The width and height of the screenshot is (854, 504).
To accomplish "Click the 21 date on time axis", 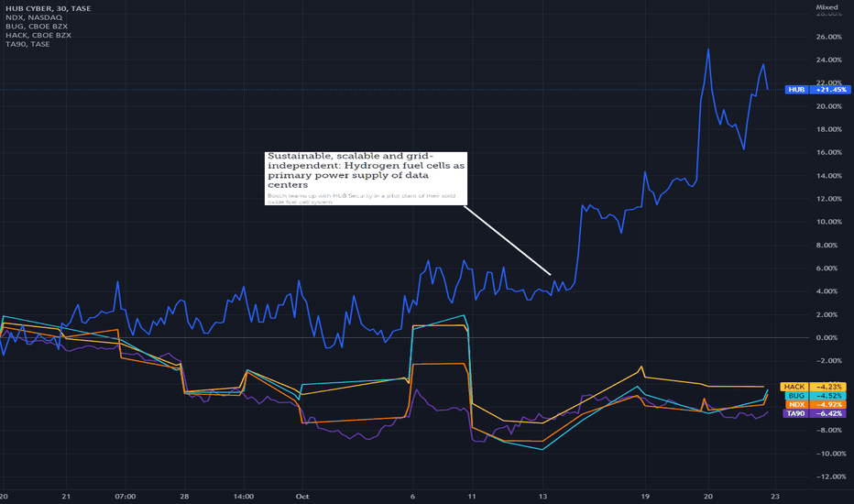I will [x=66, y=497].
